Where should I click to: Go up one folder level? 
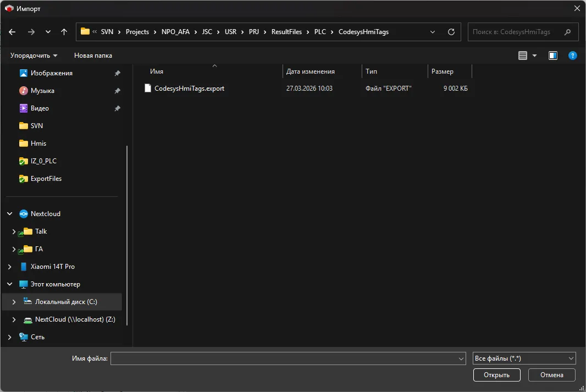[x=64, y=32]
